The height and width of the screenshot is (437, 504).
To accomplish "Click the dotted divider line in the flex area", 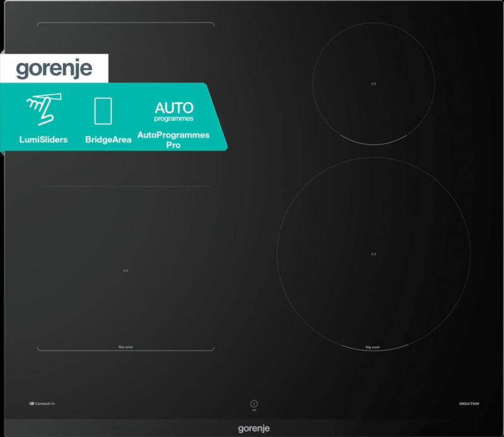I will pos(125,187).
